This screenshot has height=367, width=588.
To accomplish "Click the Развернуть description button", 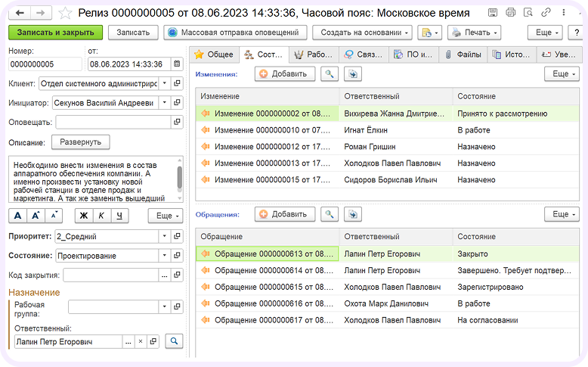I will coord(81,142).
